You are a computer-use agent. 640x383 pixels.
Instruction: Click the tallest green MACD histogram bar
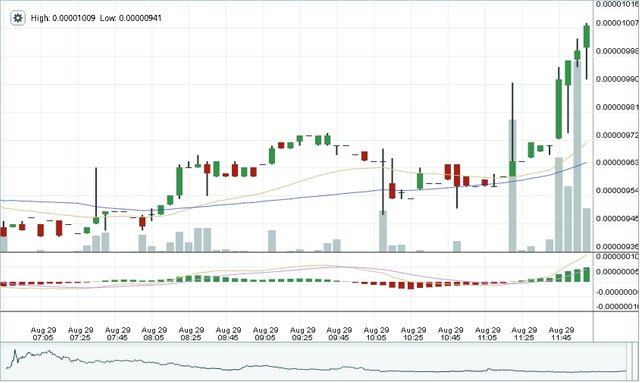pos(587,274)
